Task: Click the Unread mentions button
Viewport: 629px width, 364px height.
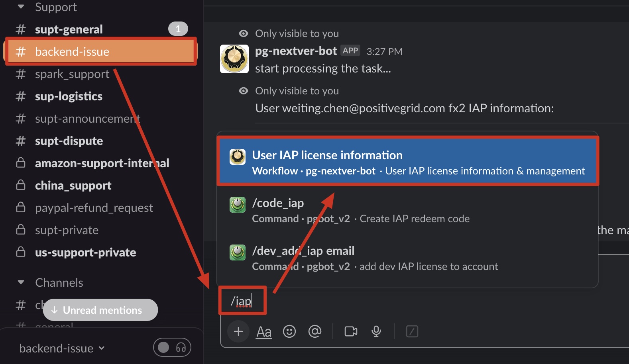Action: click(x=100, y=310)
